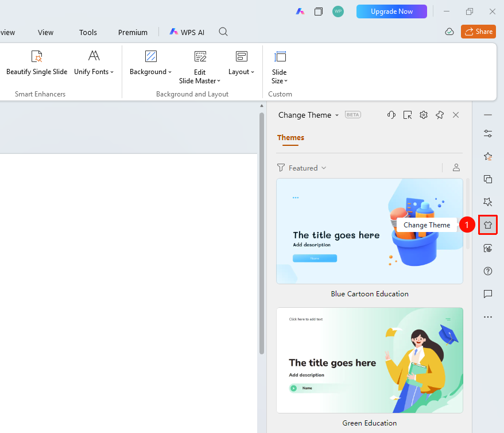Viewport: 504px width, 433px height.
Task: Click the pop-out panel icon
Action: pos(407,115)
